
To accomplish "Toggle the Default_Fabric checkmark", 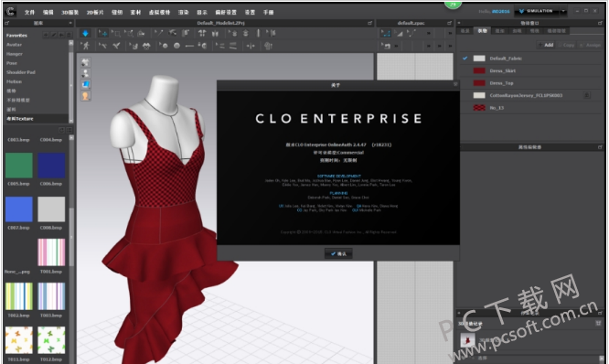I will point(465,59).
